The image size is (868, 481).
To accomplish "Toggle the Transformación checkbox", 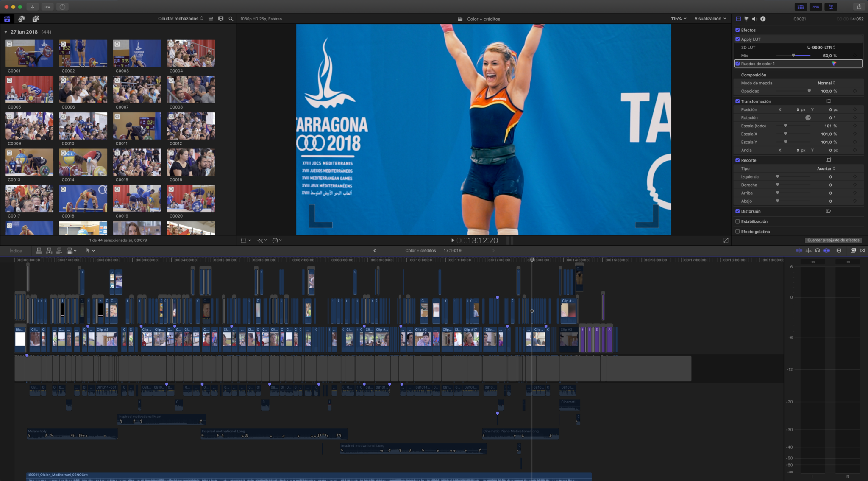I will click(737, 101).
